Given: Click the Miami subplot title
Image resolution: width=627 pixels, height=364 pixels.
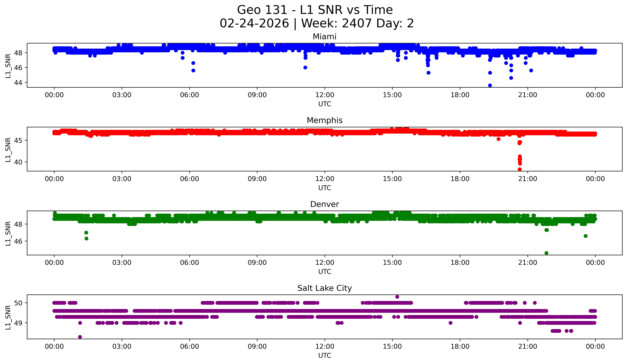Looking at the screenshot, I should click(x=324, y=37).
